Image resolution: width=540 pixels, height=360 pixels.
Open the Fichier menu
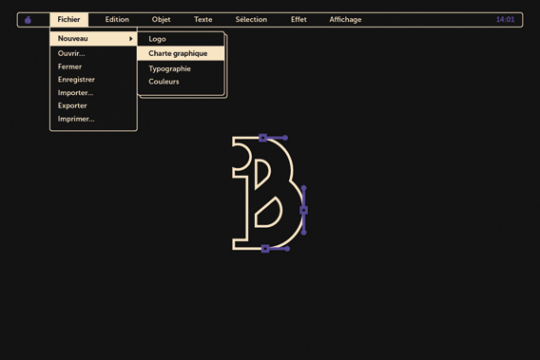pyautogui.click(x=69, y=19)
